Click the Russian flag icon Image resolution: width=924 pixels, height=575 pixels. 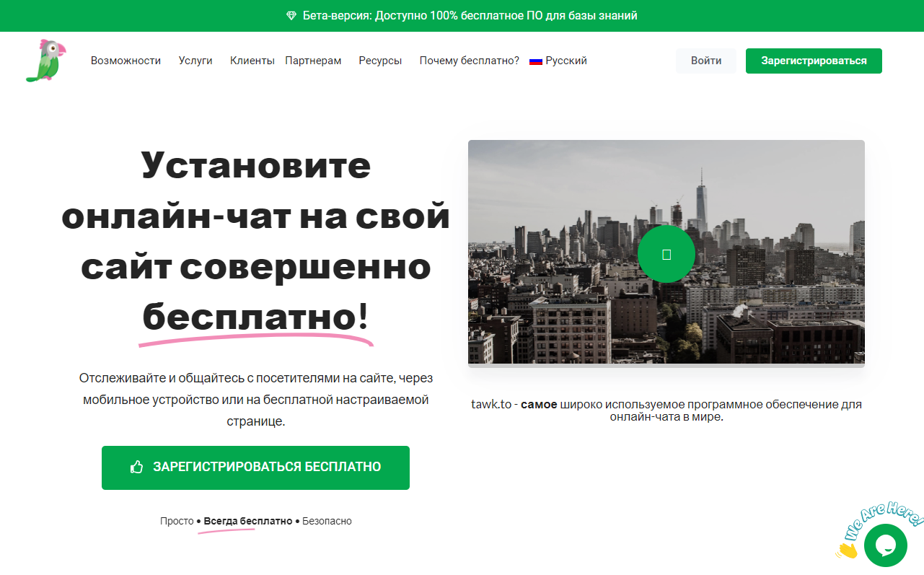click(x=534, y=61)
